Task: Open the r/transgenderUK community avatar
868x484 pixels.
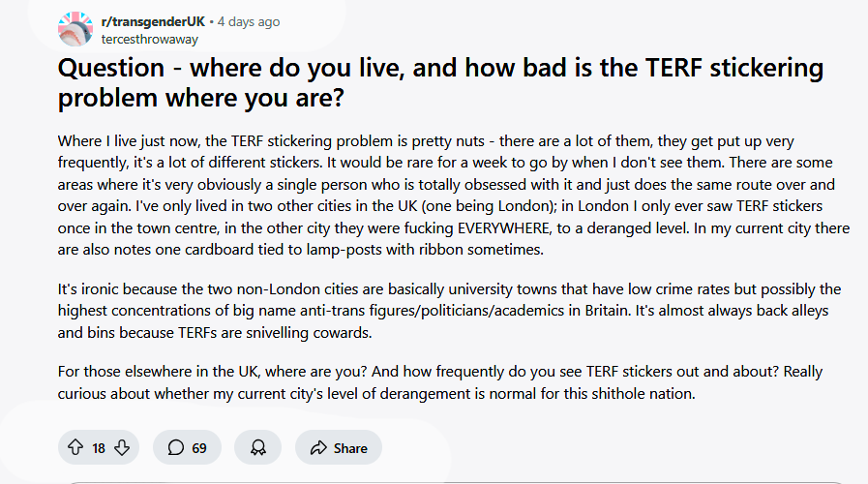Action: coord(75,29)
